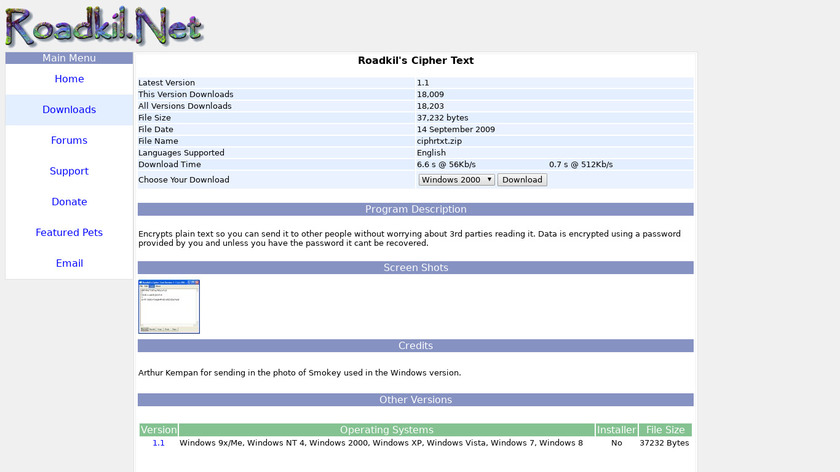Click the Email menu link
This screenshot has width=840, height=472.
tap(69, 264)
